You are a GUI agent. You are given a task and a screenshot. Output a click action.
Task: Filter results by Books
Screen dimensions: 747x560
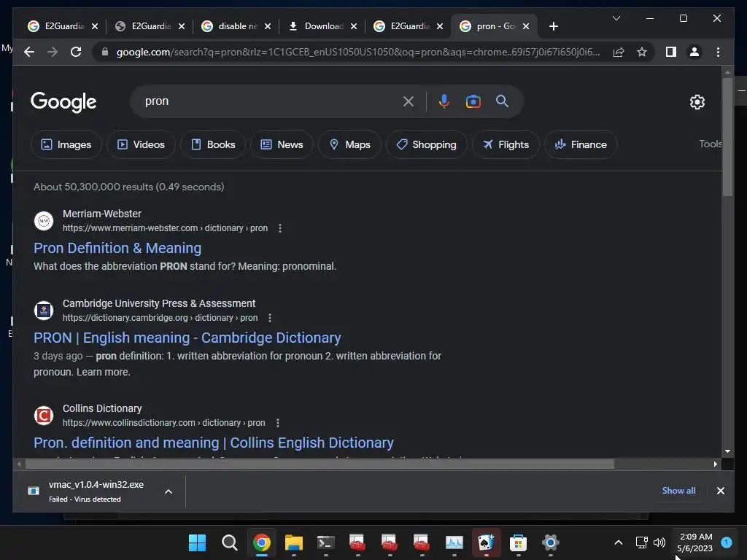click(213, 144)
